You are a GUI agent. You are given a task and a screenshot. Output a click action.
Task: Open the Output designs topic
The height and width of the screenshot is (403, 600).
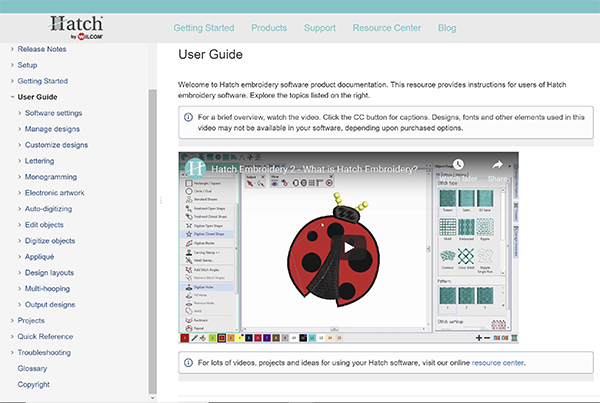[x=50, y=305]
